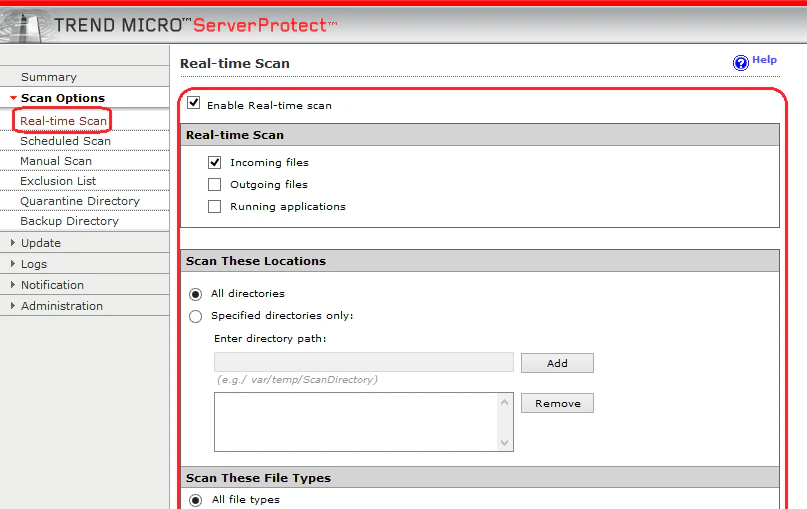Open the Summary page
Image resolution: width=807 pixels, height=509 pixels.
coord(49,77)
